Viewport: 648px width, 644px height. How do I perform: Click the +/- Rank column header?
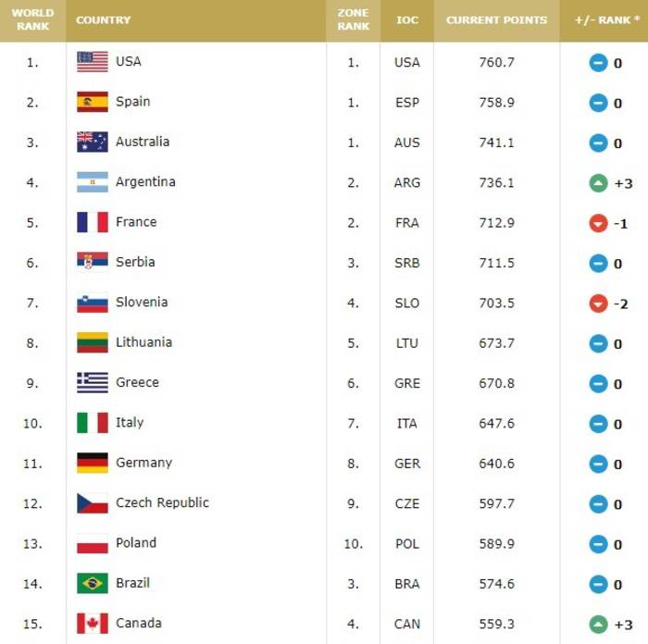pos(604,19)
